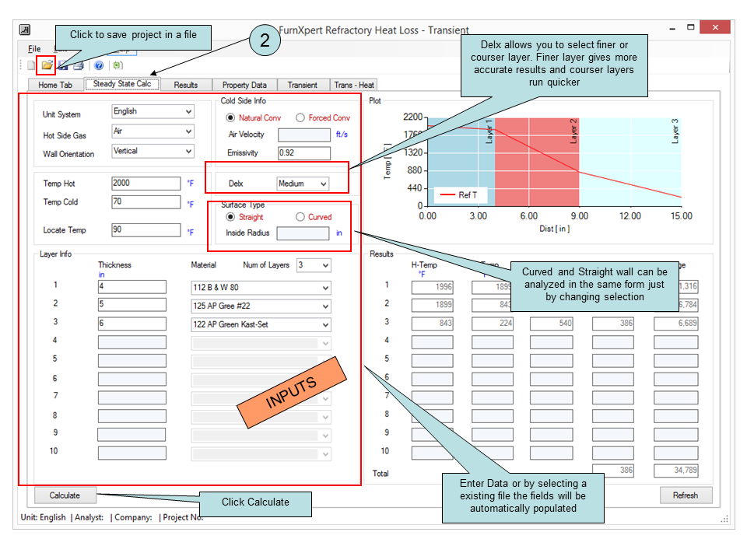Close the FurnXpert window

click(x=715, y=27)
